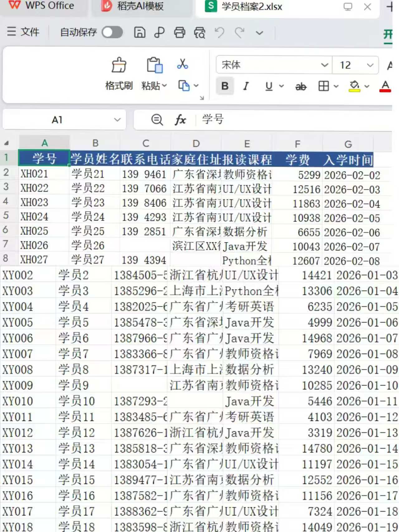
Task: Expand the quick access toolbar dropdown
Action: point(259,33)
